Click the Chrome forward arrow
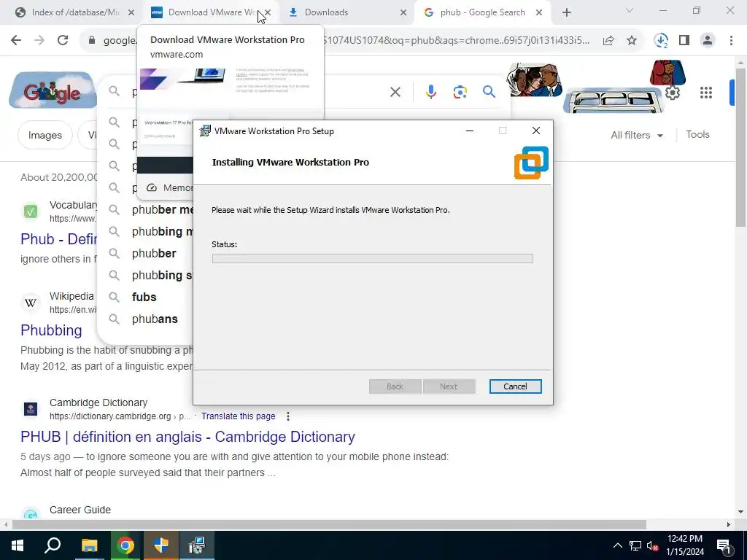This screenshot has height=560, width=747. point(39,41)
